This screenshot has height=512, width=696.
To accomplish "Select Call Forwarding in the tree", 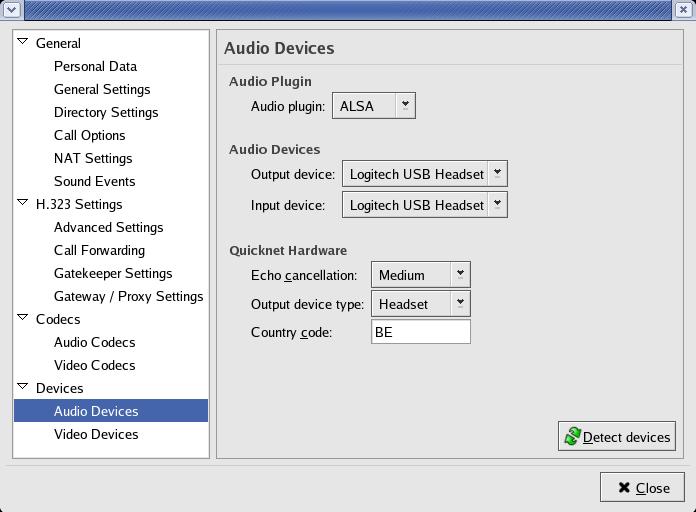I will point(99,250).
